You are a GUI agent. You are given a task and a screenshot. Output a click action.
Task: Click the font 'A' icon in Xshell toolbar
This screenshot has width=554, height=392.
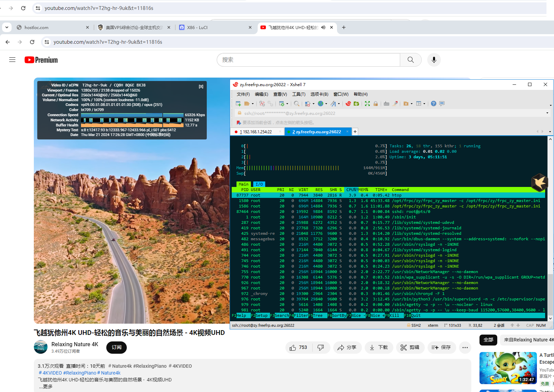[x=333, y=104]
